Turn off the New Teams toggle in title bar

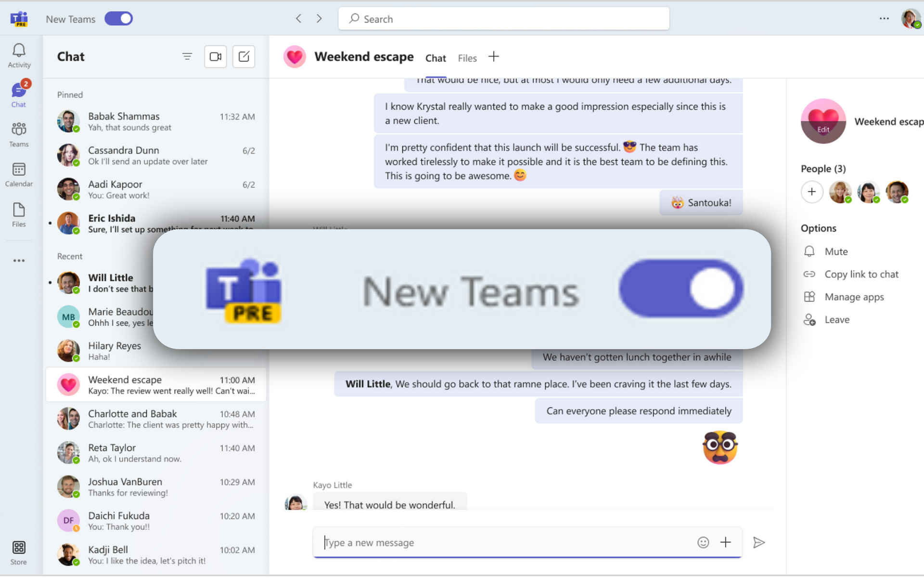(x=118, y=19)
